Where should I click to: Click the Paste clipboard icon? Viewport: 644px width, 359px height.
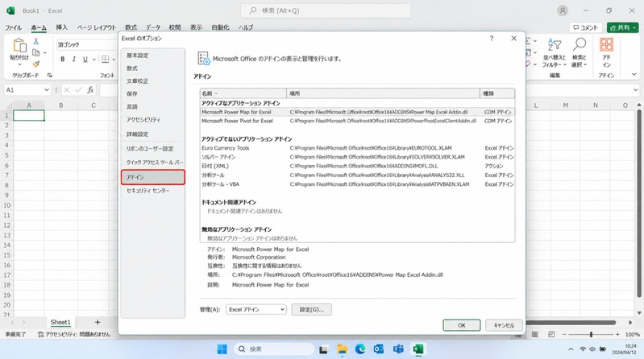click(x=19, y=45)
